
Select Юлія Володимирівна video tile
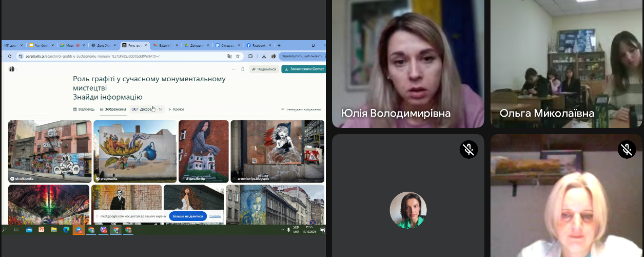[408, 64]
